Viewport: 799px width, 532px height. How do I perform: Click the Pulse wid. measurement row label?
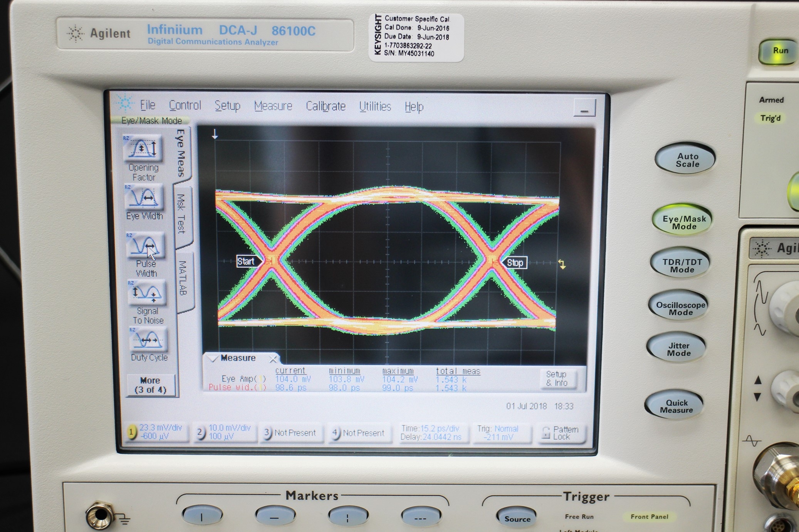[x=237, y=388]
